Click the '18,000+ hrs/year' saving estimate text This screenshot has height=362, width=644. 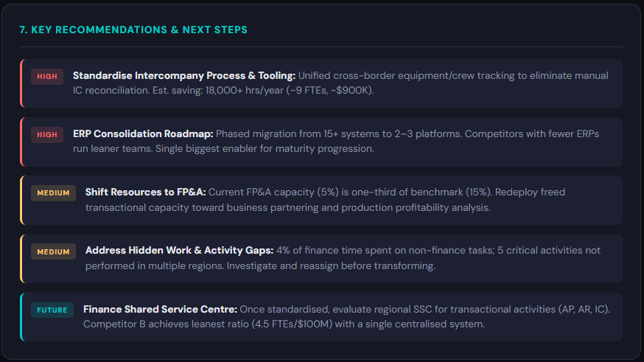click(245, 91)
